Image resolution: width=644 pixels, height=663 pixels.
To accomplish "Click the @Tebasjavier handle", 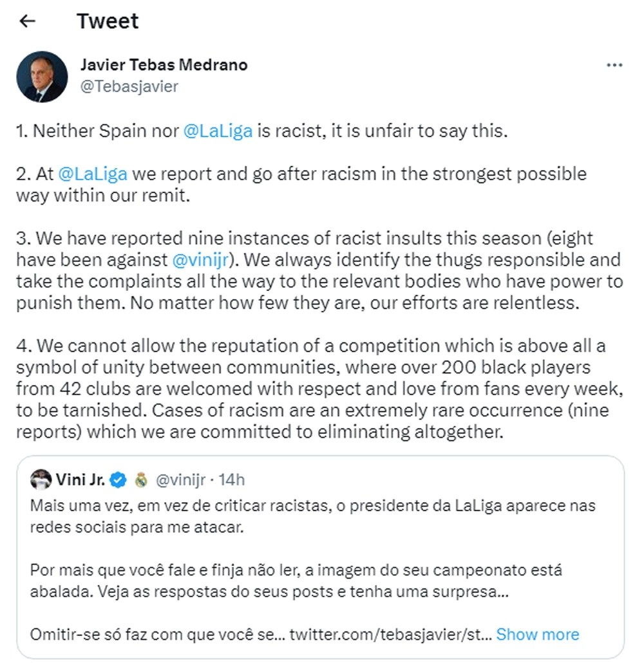I will (x=129, y=86).
